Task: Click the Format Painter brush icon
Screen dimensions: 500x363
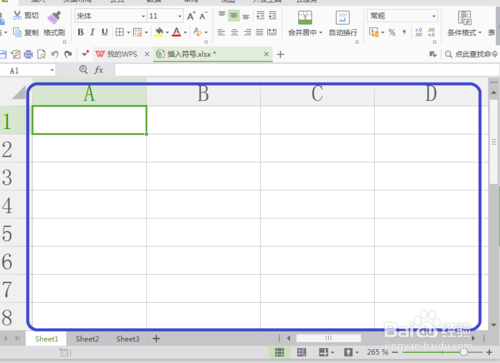Action: (54, 18)
